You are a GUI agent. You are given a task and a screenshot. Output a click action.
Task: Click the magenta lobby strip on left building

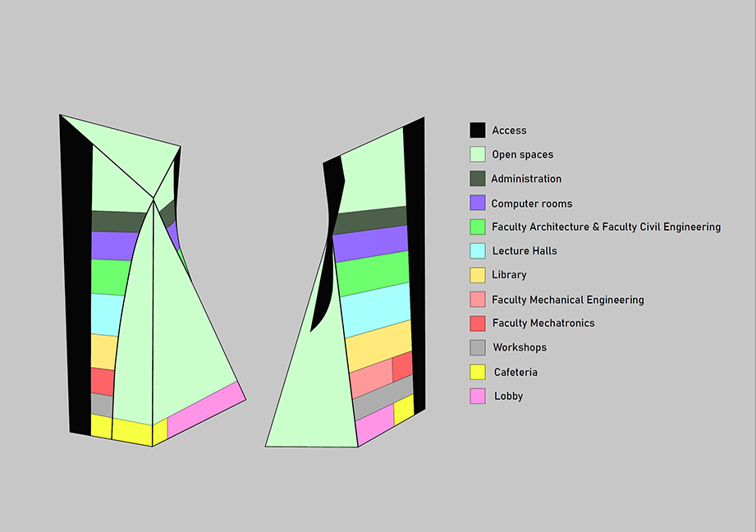[206, 410]
